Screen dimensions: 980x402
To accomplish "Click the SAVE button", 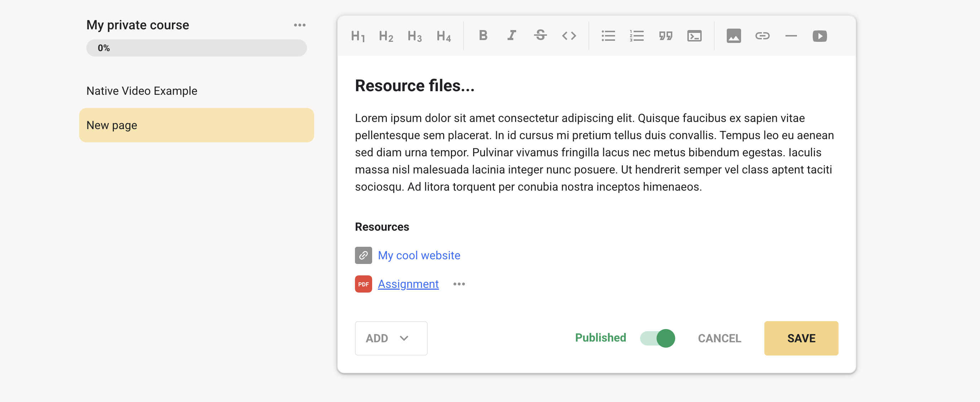I will pyautogui.click(x=801, y=338).
